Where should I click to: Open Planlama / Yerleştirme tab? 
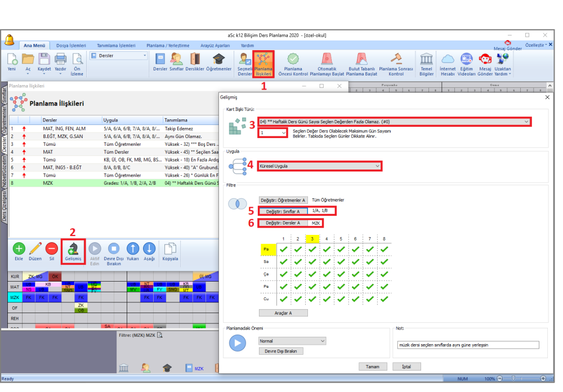tap(168, 46)
